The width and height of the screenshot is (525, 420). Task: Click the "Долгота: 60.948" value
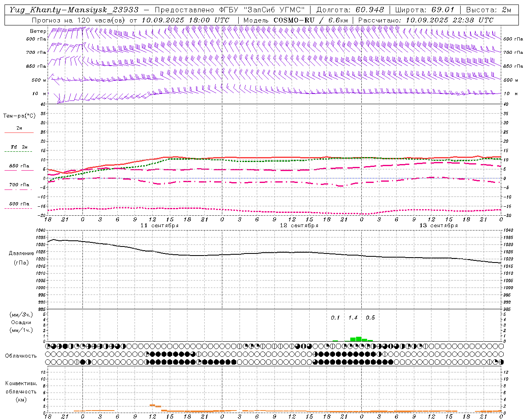pos(350,10)
